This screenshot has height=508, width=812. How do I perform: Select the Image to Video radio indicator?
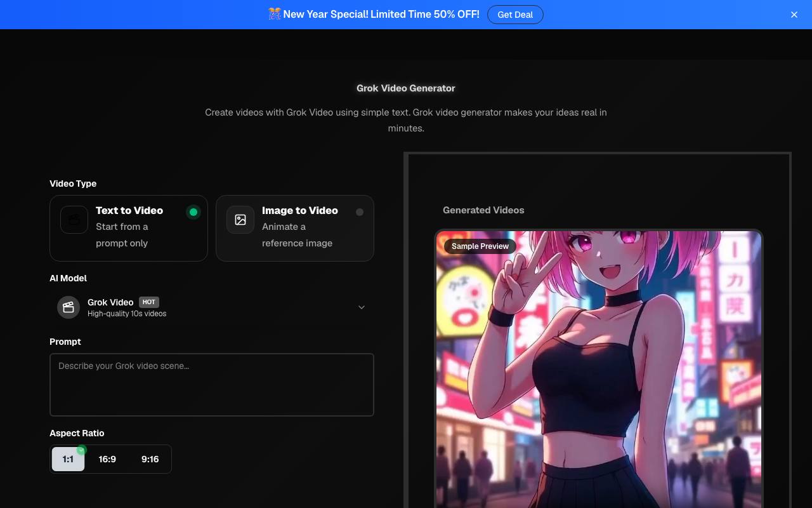[x=360, y=212]
